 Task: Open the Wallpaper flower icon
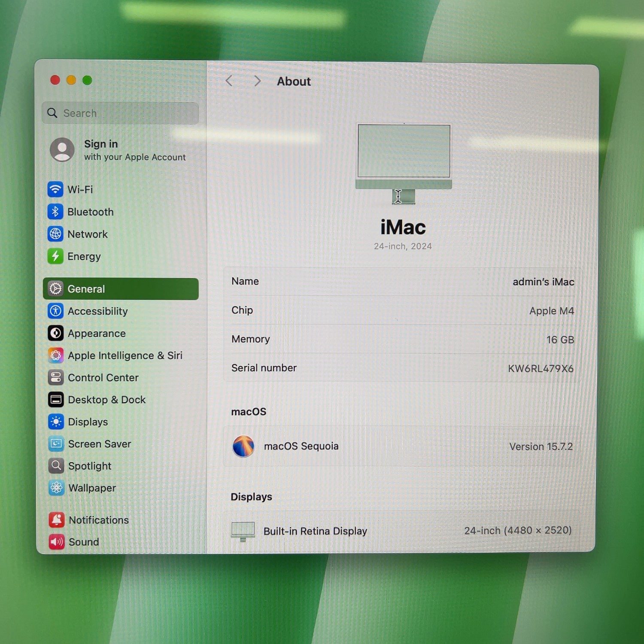[x=56, y=488]
